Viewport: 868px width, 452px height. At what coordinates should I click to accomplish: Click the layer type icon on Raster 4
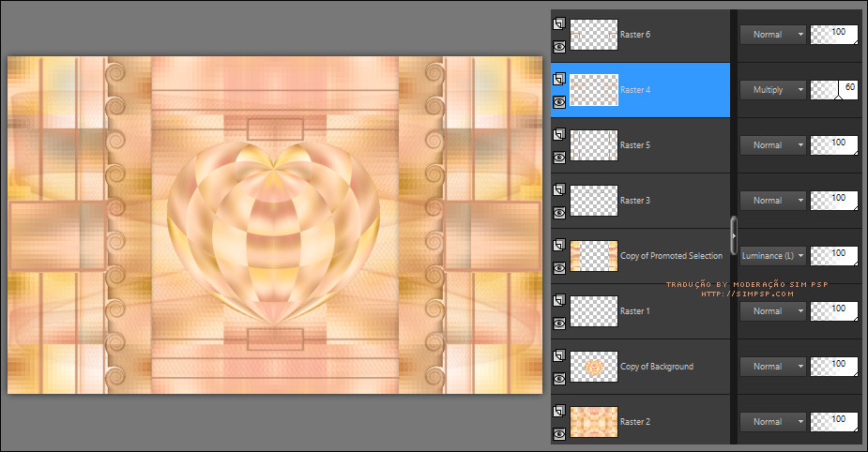coord(559,80)
